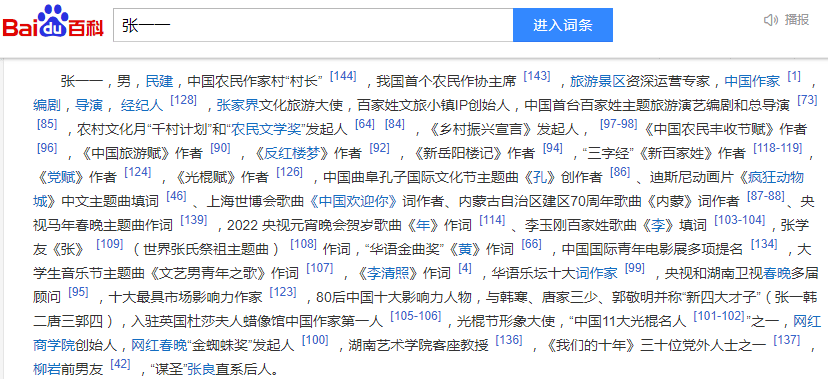Click citation [73]

click(x=807, y=100)
